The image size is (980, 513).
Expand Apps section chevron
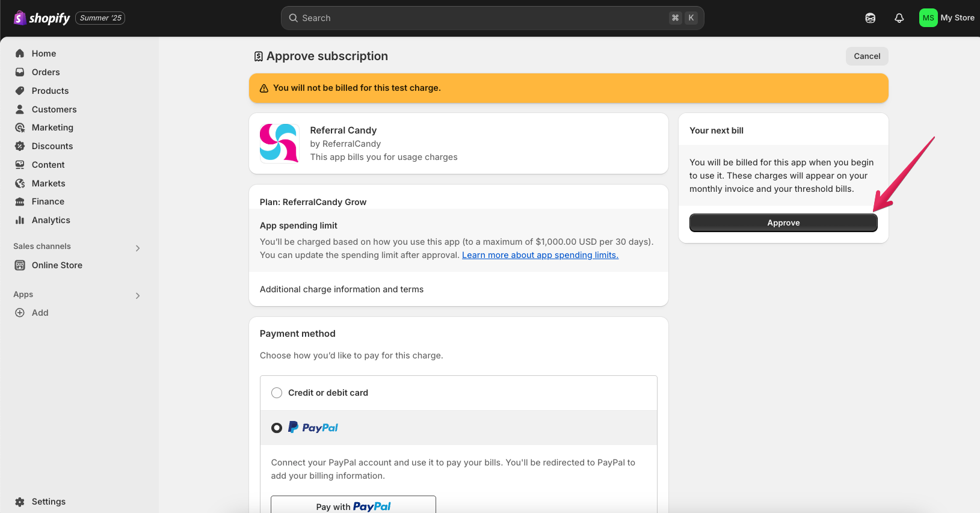click(138, 295)
